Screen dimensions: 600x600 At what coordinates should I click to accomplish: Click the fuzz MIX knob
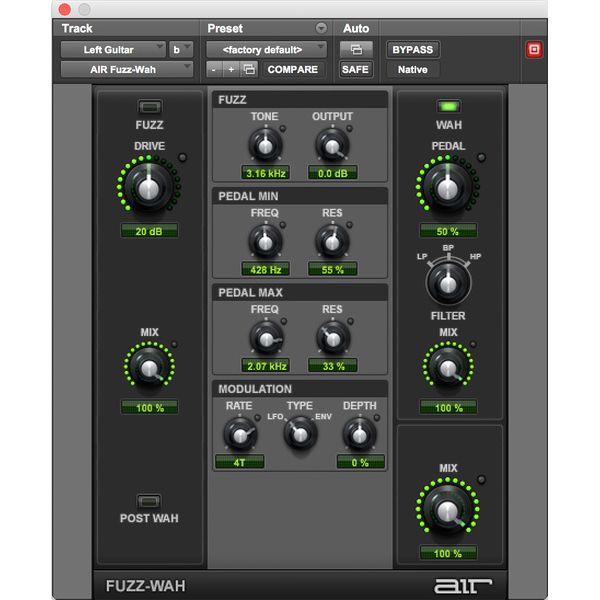pyautogui.click(x=149, y=368)
